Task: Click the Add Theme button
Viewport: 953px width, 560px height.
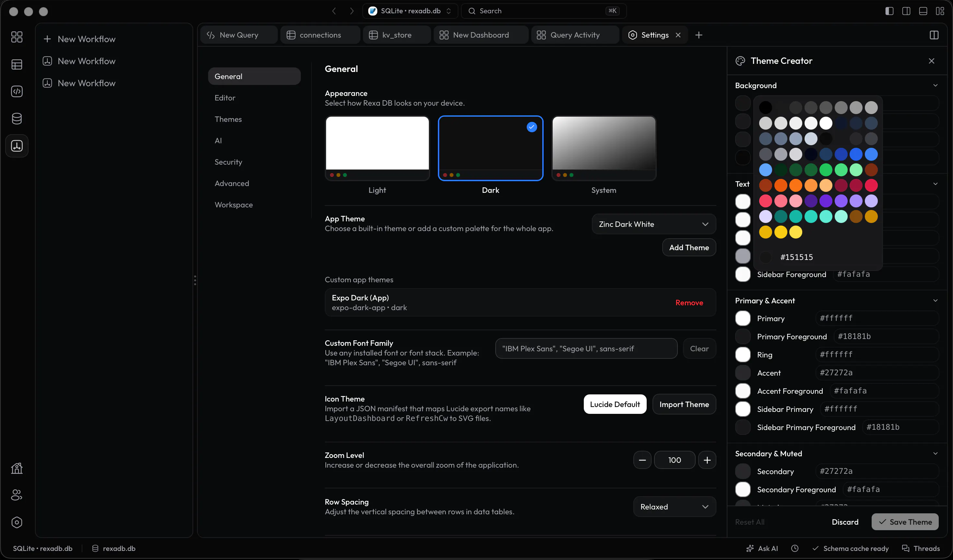Action: (688, 247)
